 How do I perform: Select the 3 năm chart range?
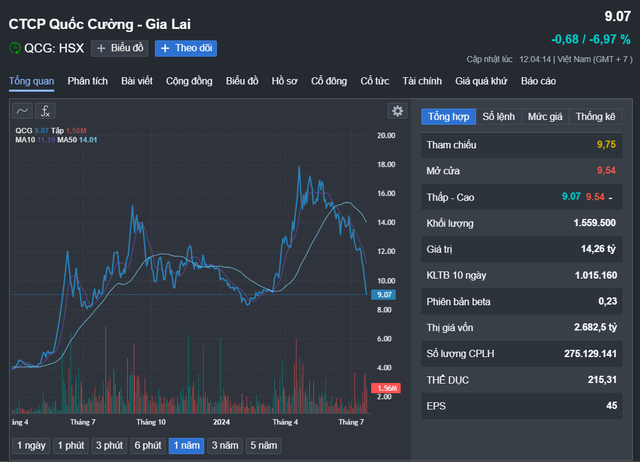coord(224,446)
